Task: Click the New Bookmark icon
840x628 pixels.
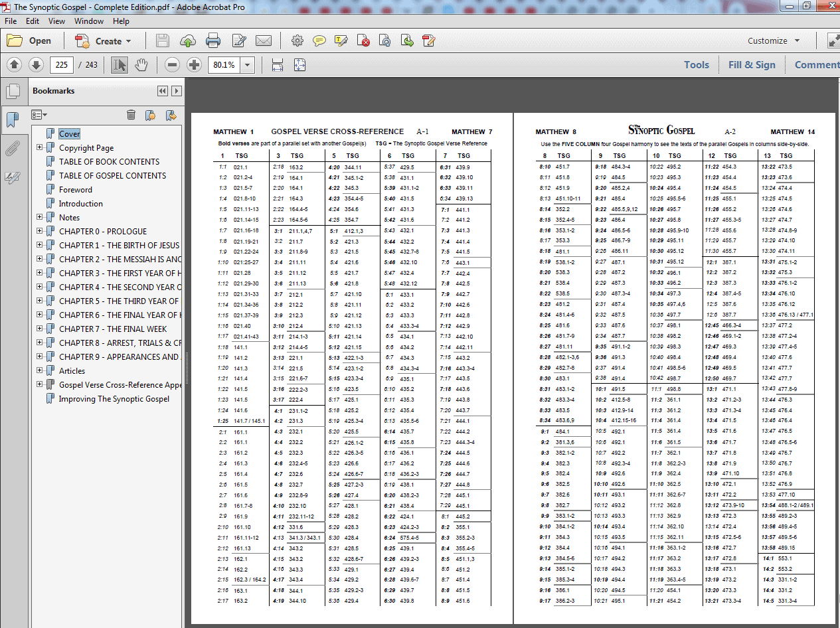Action: (151, 115)
